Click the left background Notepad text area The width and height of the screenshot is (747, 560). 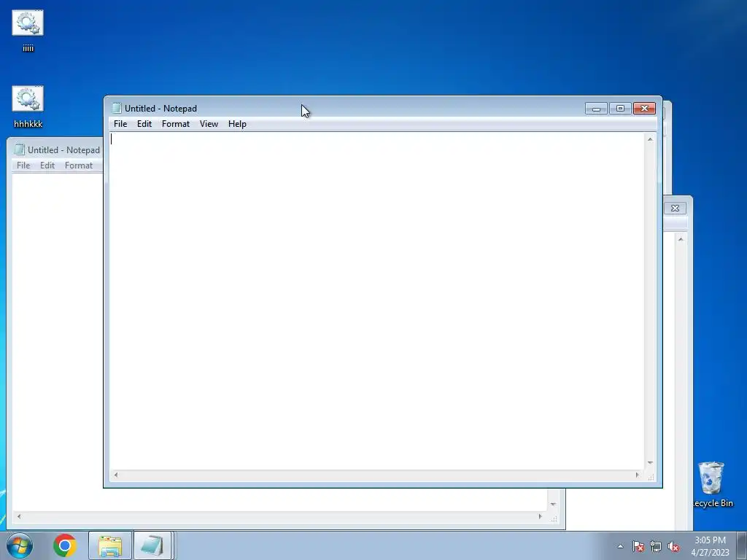(57, 342)
